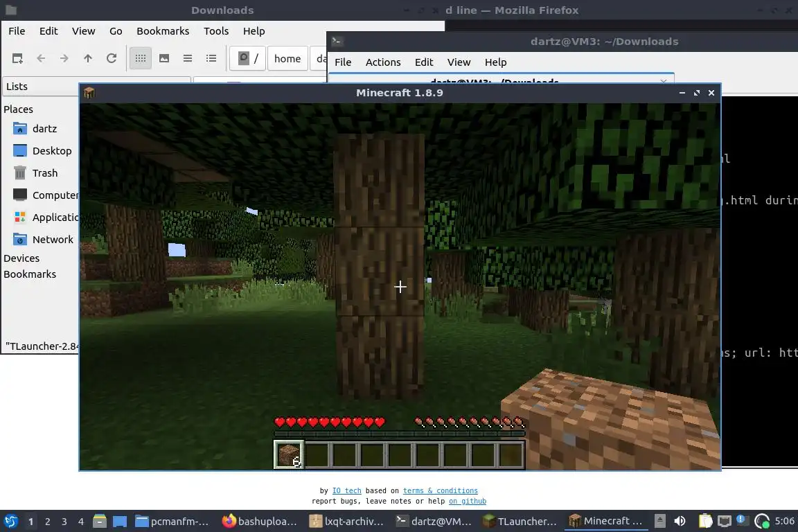This screenshot has width=798, height=532.
Task: Switch to virtual desktop 2
Action: [x=47, y=522]
